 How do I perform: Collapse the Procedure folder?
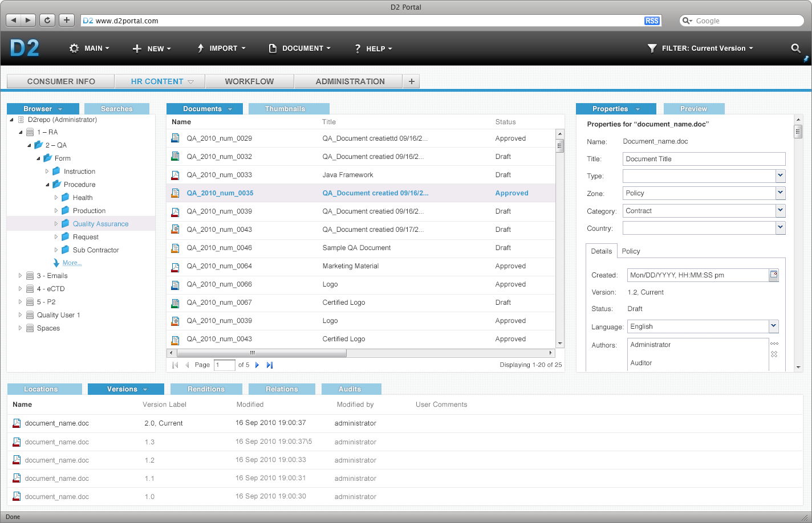47,185
